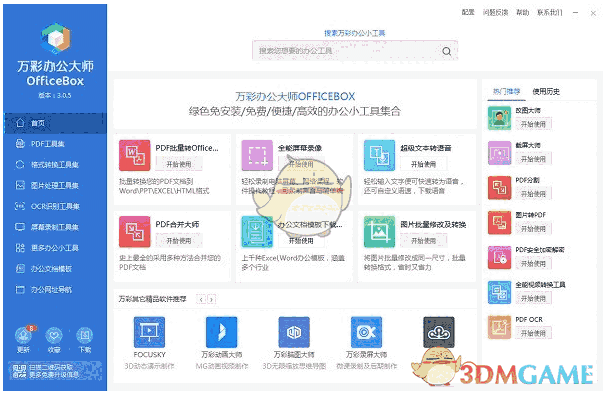This screenshot has height=393, width=604.
Task: Click the QR code upgrade info banner
Action: click(55, 371)
